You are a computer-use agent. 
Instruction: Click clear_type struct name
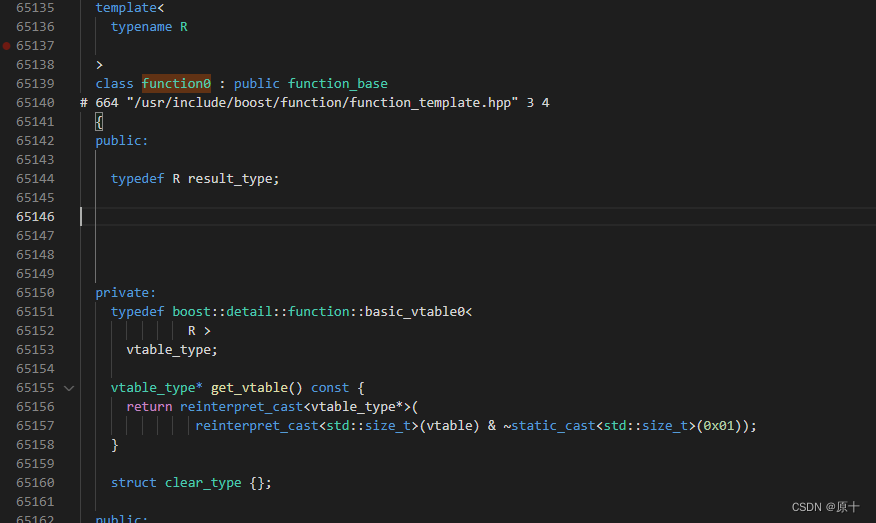point(203,483)
